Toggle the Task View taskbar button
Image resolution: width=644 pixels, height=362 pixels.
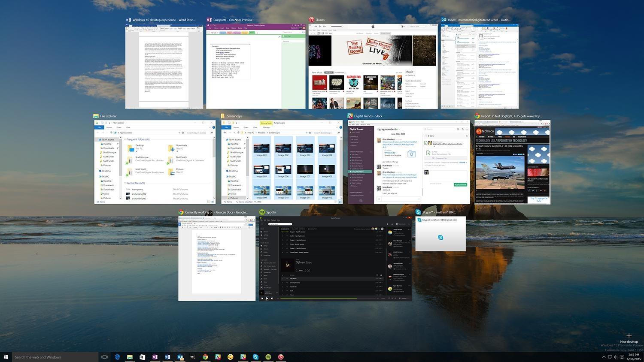pyautogui.click(x=104, y=357)
